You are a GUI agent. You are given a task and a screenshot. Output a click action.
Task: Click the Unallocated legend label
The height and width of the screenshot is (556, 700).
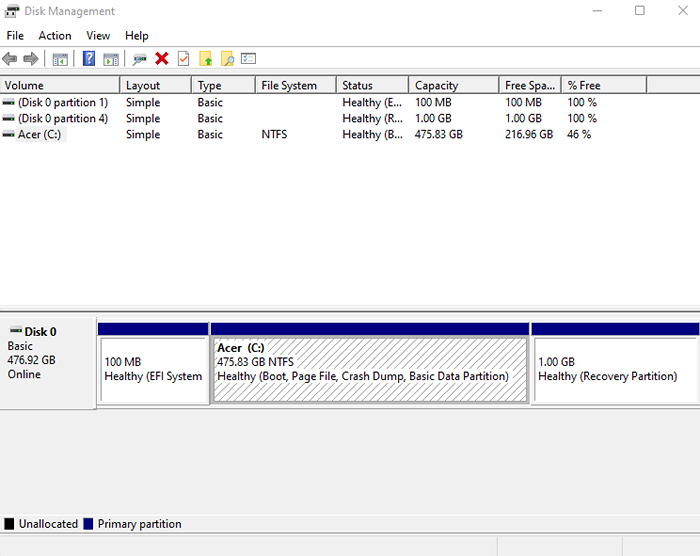point(48,524)
